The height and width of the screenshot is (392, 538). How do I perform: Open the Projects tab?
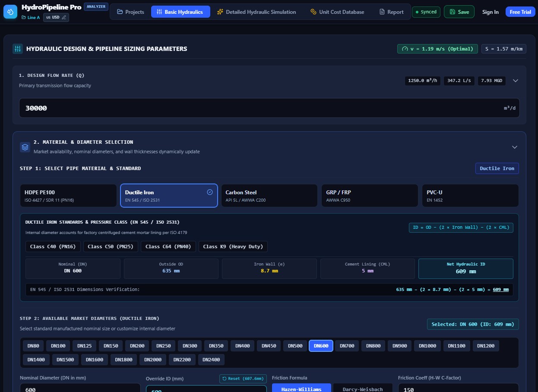pyautogui.click(x=130, y=12)
